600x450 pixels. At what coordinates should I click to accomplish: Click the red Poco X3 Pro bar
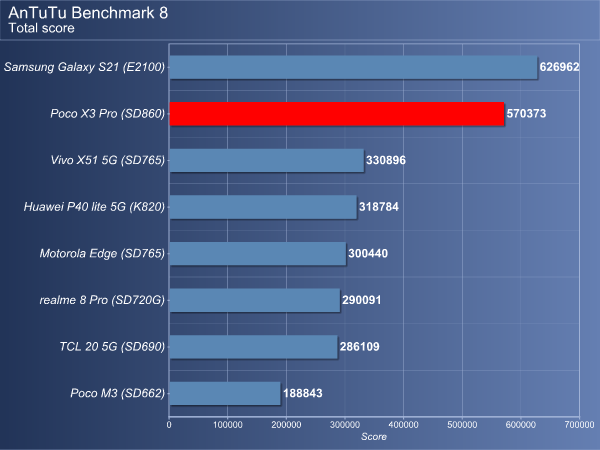pyautogui.click(x=337, y=114)
